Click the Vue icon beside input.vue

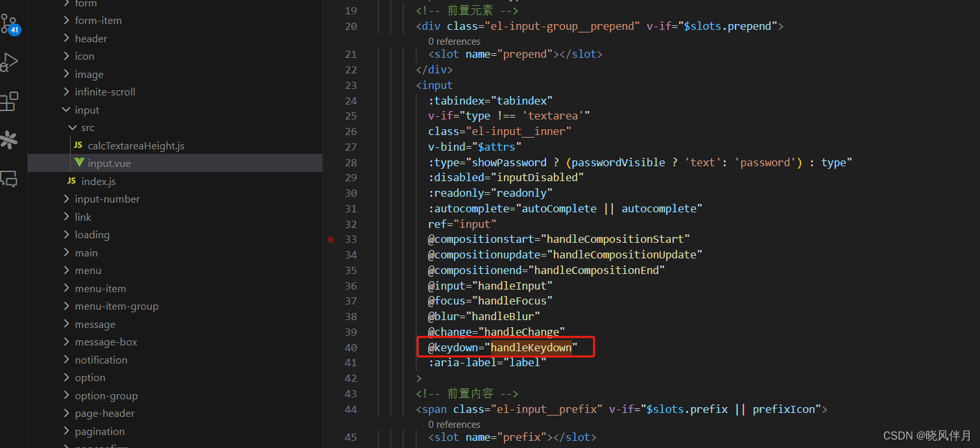coord(78,163)
